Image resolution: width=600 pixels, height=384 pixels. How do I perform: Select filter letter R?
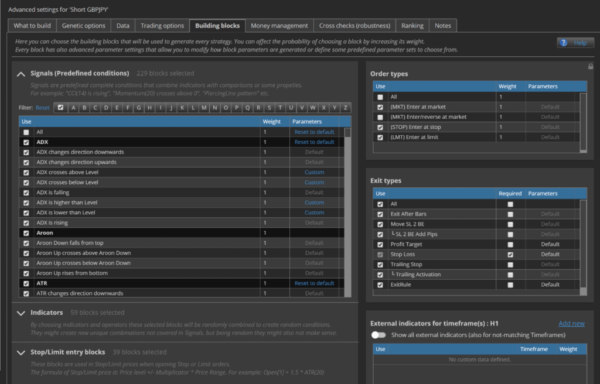[258, 108]
